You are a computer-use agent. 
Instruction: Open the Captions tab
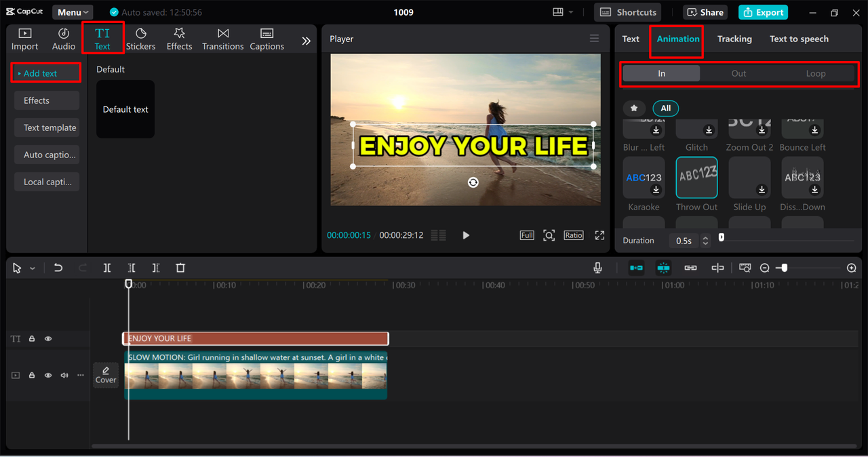[x=267, y=39]
